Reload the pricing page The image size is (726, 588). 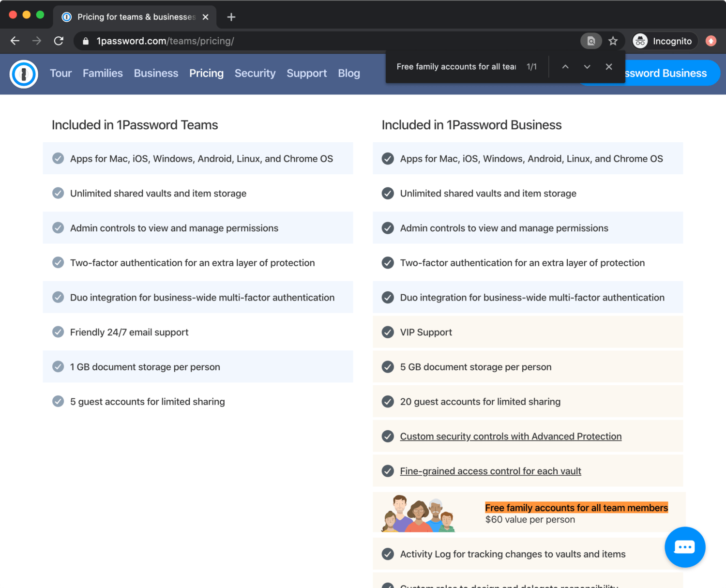[x=59, y=41]
